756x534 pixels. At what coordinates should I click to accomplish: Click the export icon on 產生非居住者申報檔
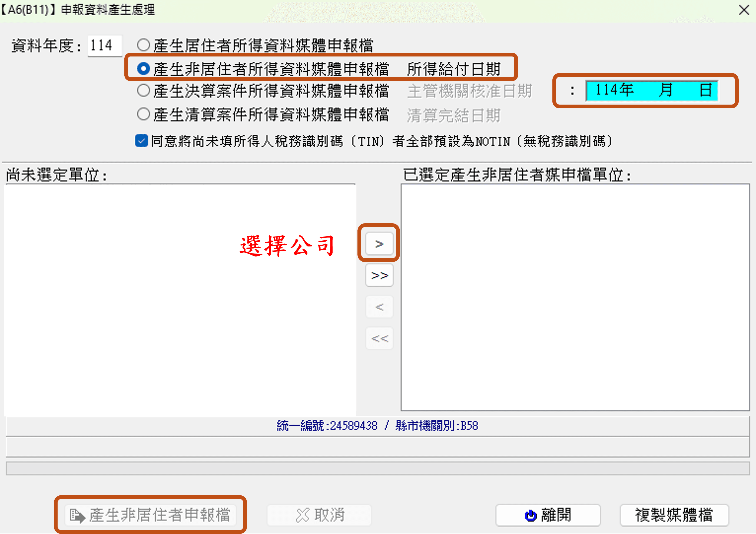tap(77, 515)
